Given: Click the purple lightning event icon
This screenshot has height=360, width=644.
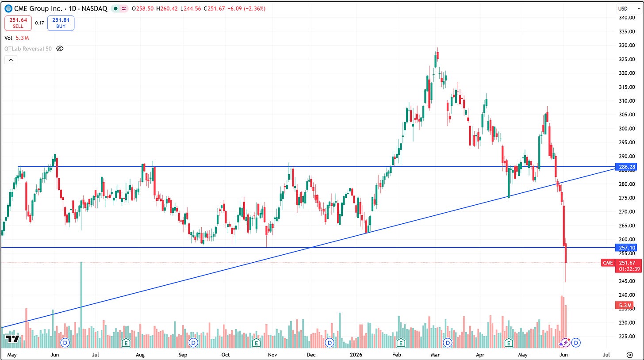Looking at the screenshot, I should [x=565, y=343].
